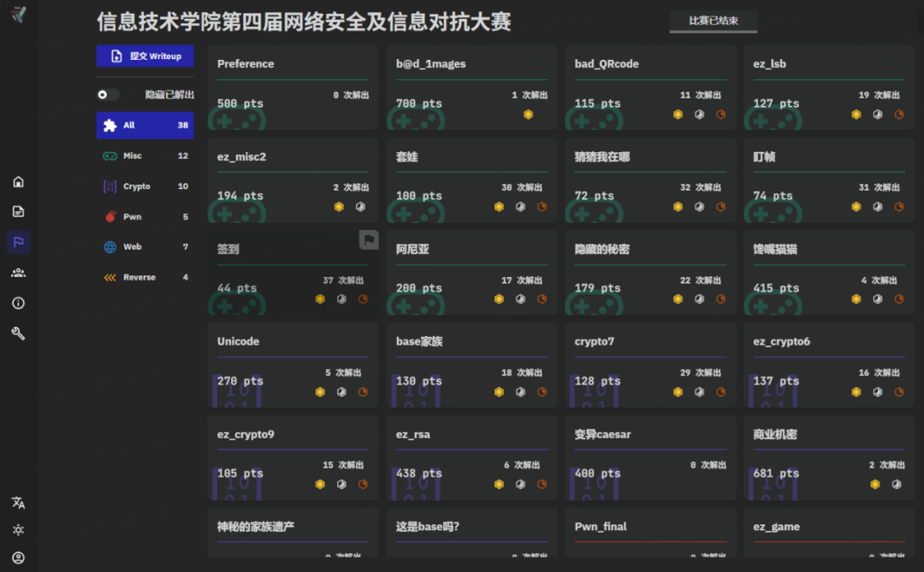Click the language translate icon
924x572 pixels.
[x=18, y=503]
